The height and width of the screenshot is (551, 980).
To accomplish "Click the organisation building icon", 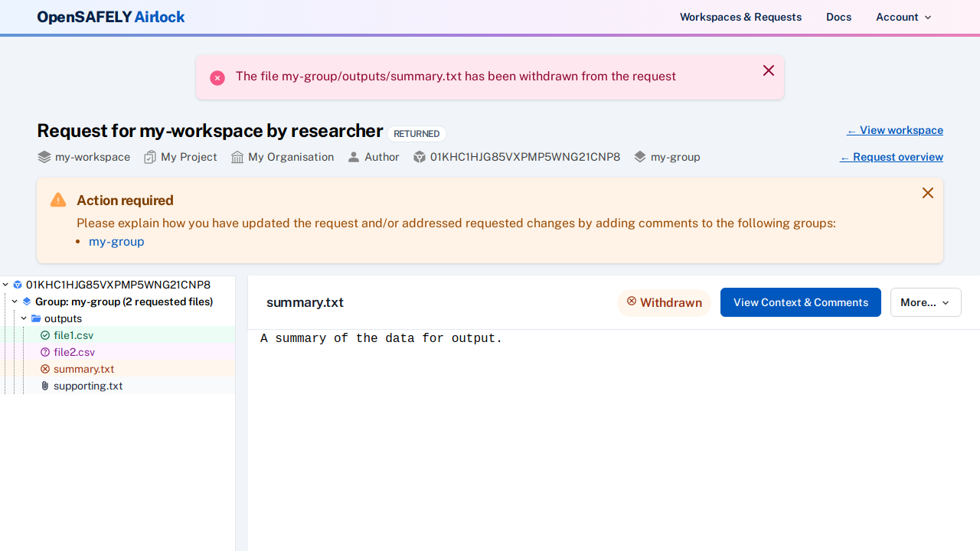I will tap(237, 157).
